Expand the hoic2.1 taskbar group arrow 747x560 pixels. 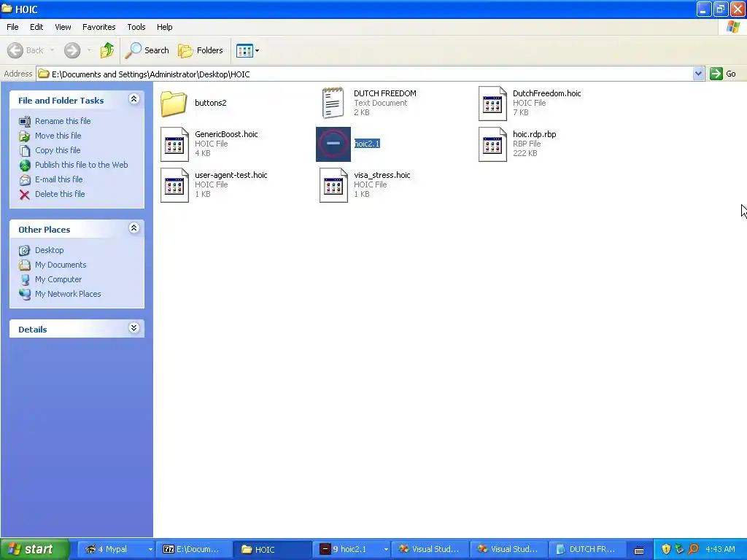coord(386,549)
